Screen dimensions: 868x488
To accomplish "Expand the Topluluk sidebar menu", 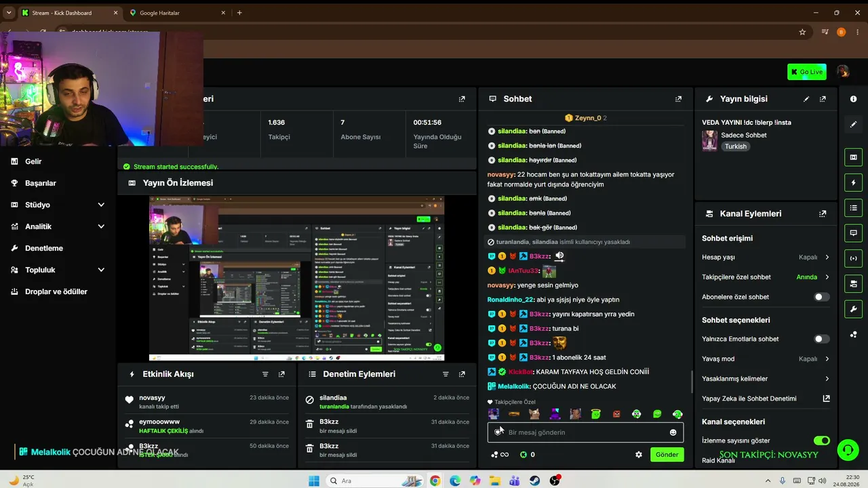I will pos(101,270).
